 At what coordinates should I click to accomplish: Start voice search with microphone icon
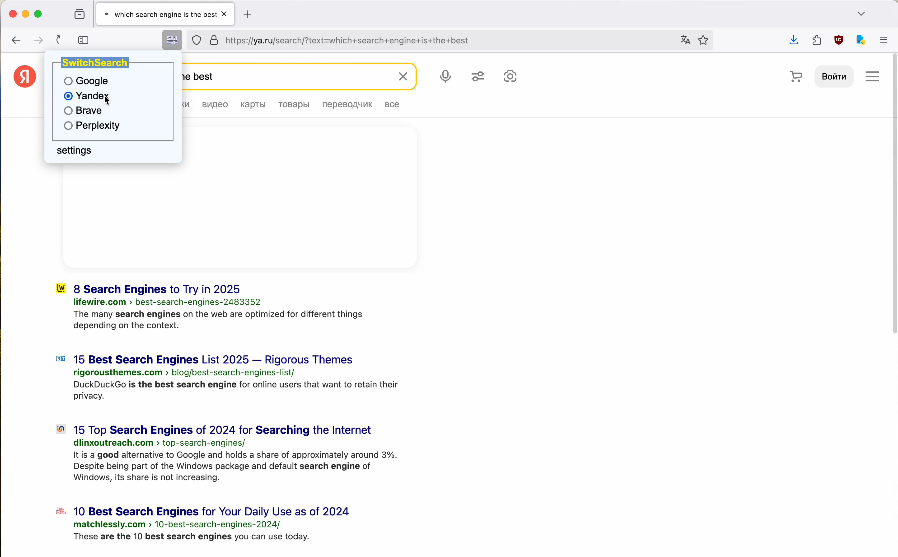[x=446, y=77]
